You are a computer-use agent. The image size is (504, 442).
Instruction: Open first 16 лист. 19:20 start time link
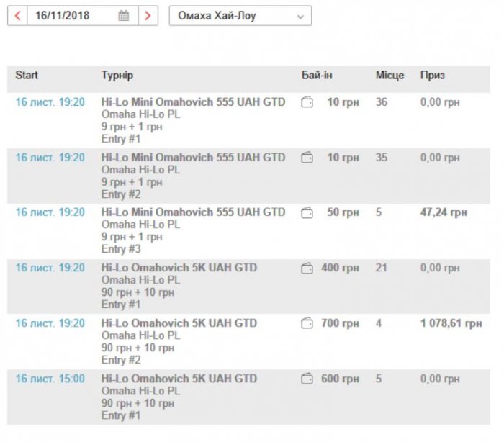pos(50,102)
